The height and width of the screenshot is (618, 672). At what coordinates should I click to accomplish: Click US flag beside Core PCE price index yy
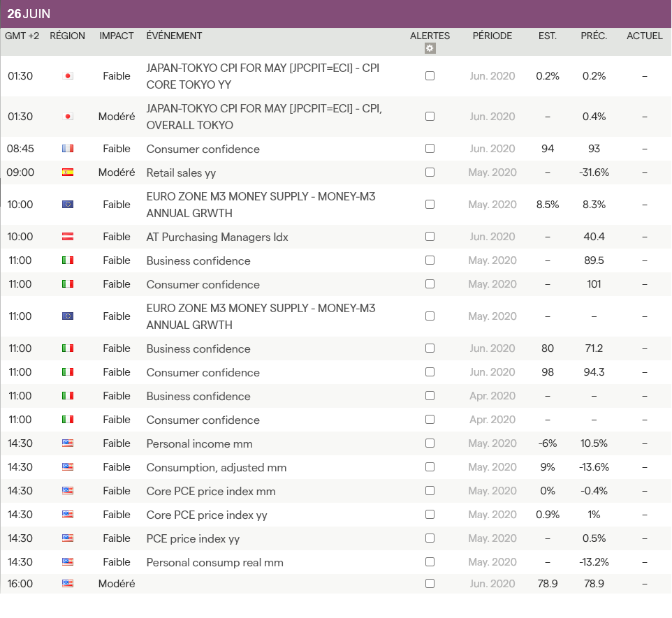click(68, 514)
